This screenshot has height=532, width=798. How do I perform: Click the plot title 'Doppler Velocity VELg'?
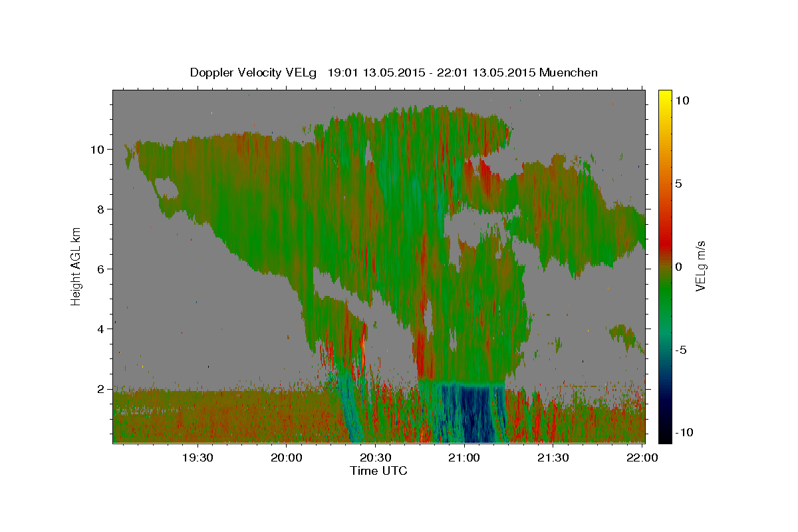[x=254, y=72]
